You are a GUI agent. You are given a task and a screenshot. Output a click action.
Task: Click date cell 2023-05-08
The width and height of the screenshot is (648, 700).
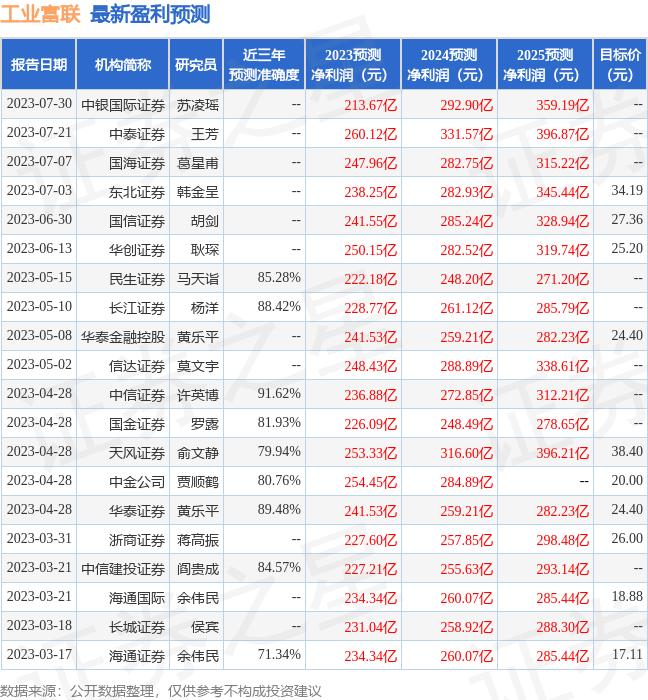click(x=39, y=336)
